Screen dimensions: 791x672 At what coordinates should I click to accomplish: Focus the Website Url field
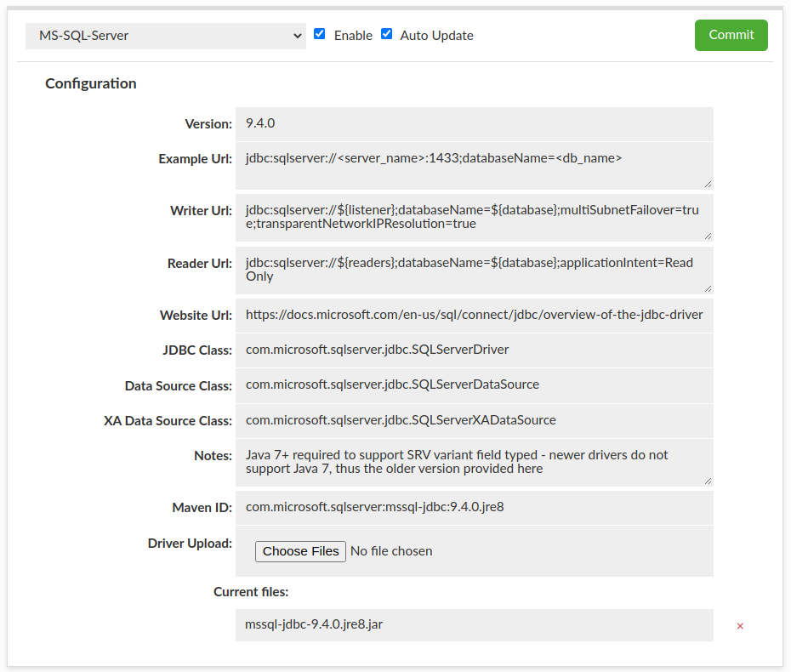point(474,315)
